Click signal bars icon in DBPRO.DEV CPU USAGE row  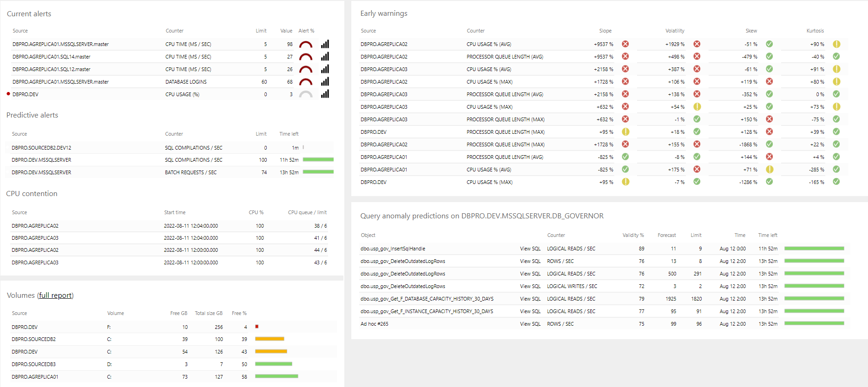(x=325, y=94)
